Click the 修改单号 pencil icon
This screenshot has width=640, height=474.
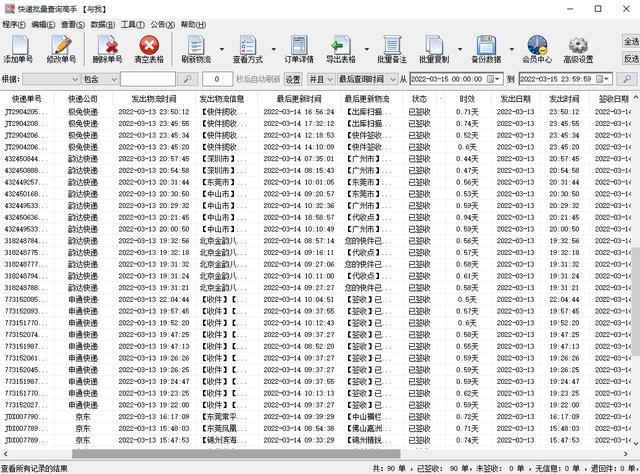point(60,47)
